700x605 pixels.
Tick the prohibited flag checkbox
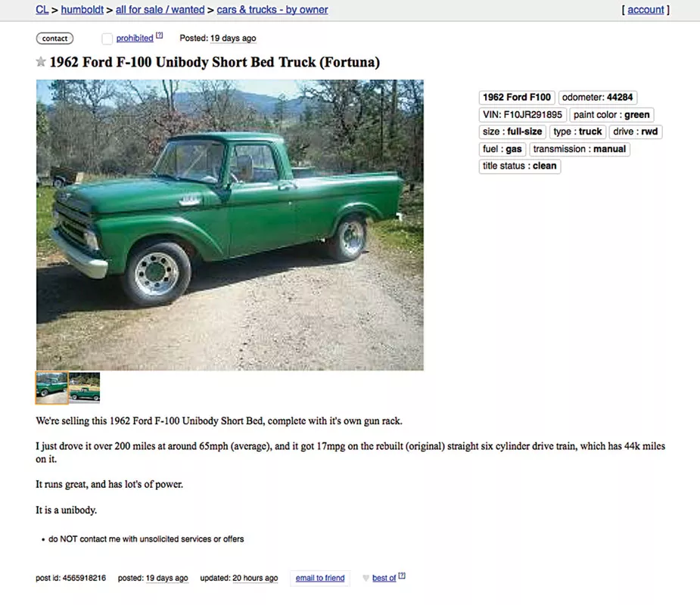(107, 39)
